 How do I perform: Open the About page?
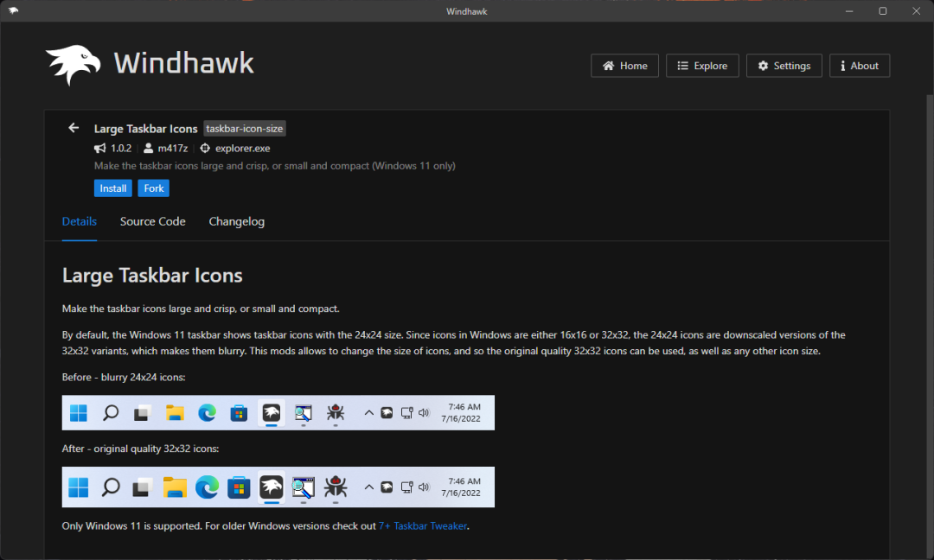click(x=859, y=66)
